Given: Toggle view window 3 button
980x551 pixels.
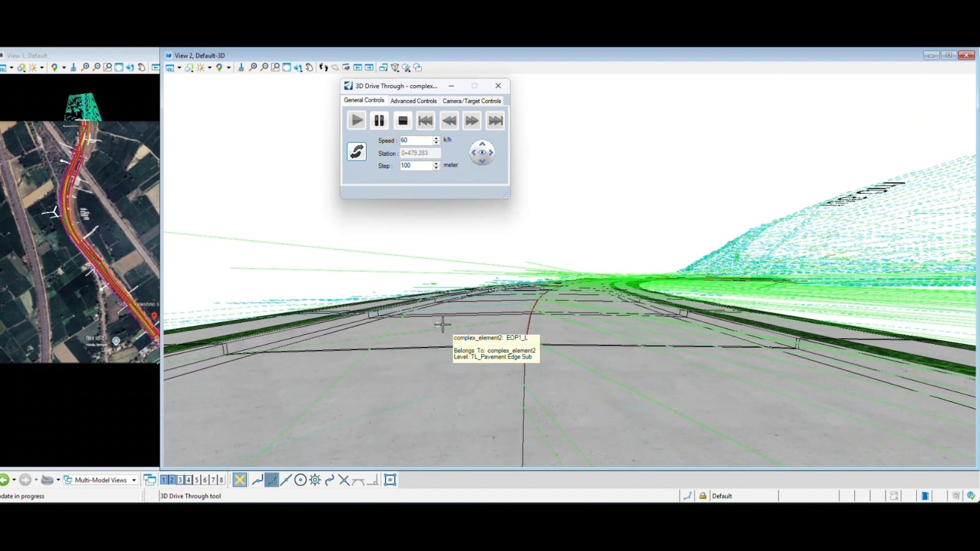Looking at the screenshot, I should [x=180, y=480].
